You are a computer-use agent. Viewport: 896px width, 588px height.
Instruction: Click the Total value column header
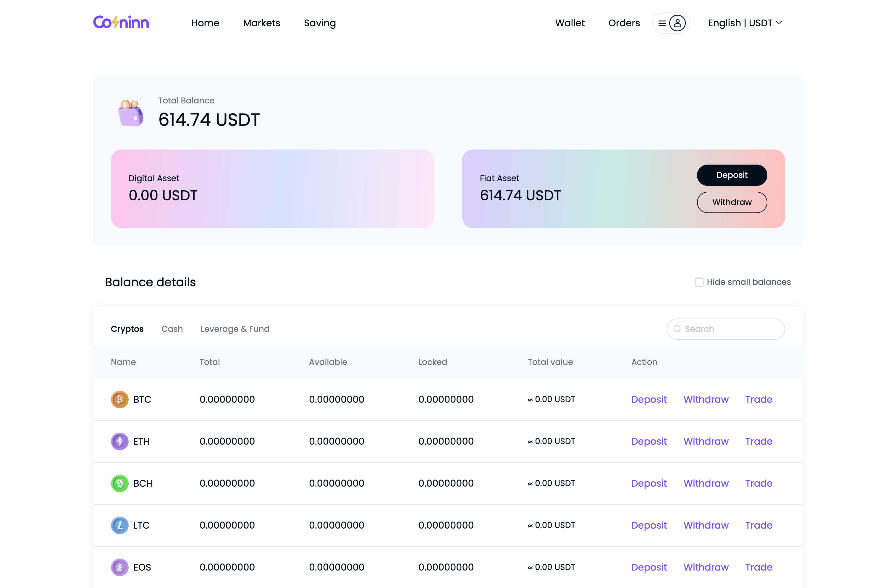550,362
